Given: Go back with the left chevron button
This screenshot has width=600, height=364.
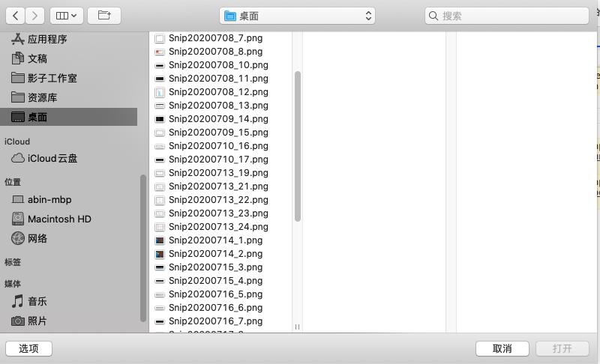Looking at the screenshot, I should point(15,16).
